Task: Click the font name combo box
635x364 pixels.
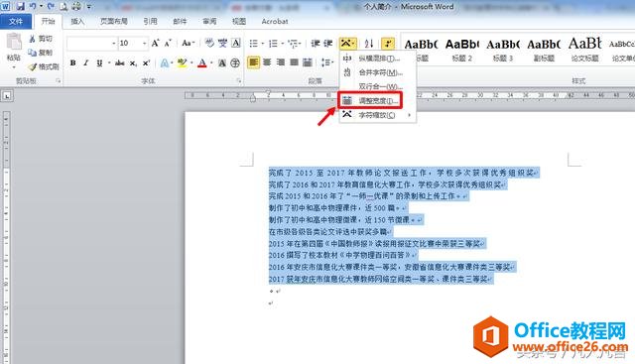Action: click(x=91, y=43)
